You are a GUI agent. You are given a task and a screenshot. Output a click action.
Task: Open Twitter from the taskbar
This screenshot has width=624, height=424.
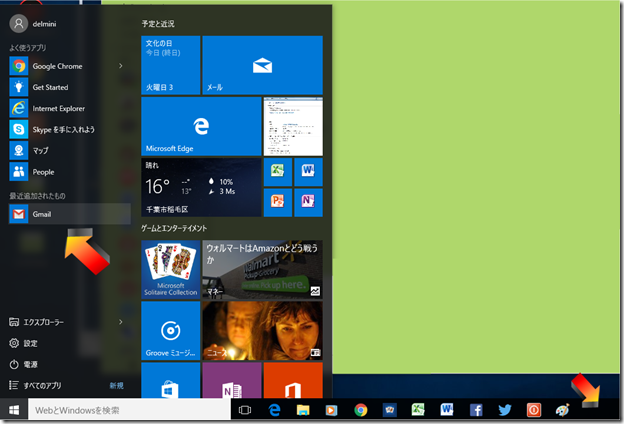tap(505, 410)
